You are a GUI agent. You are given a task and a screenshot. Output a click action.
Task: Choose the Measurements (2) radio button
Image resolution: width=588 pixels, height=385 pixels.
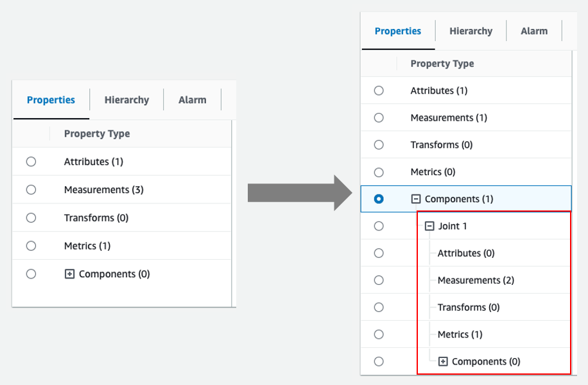click(379, 280)
